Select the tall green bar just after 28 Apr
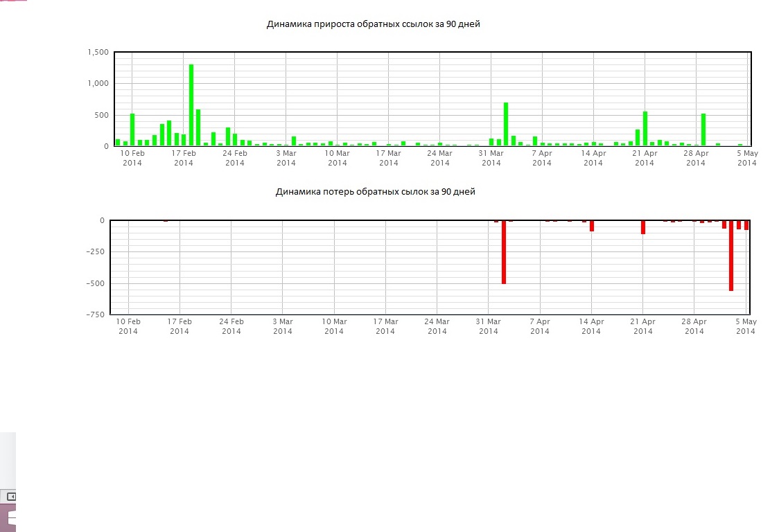This screenshot has width=779, height=532. [703, 130]
